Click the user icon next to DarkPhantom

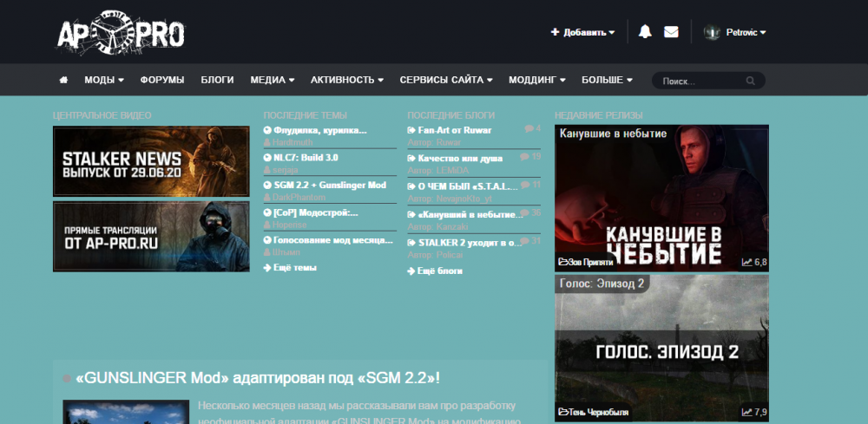[267, 198]
